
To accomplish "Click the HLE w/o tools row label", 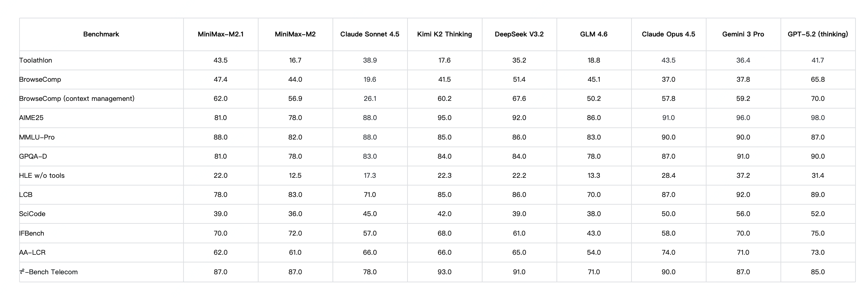I will click(x=42, y=176).
